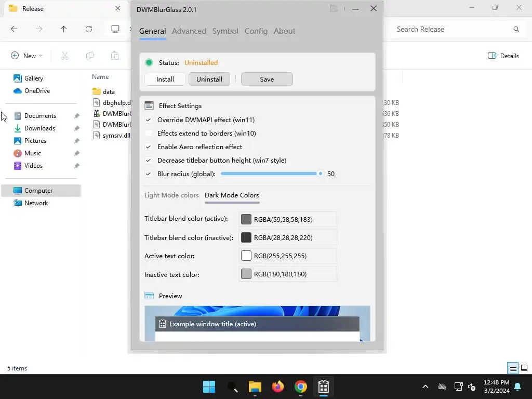This screenshot has height=399, width=532.
Task: Toggle Decrease titlebar button height checkbox
Action: tap(148, 160)
